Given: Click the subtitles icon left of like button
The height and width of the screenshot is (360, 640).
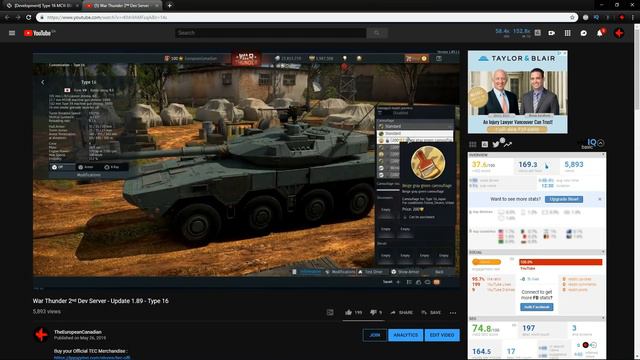Looking at the screenshot, I should tap(330, 312).
